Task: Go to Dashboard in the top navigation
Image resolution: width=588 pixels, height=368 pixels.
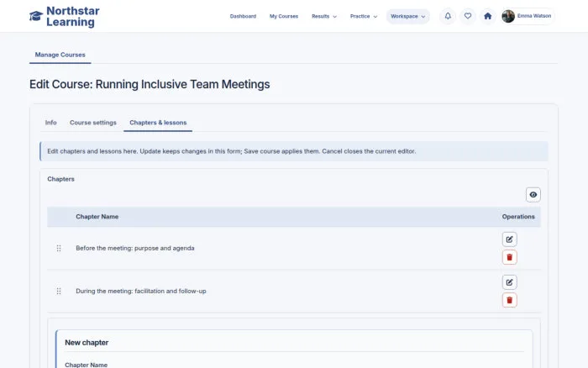Action: tap(243, 17)
